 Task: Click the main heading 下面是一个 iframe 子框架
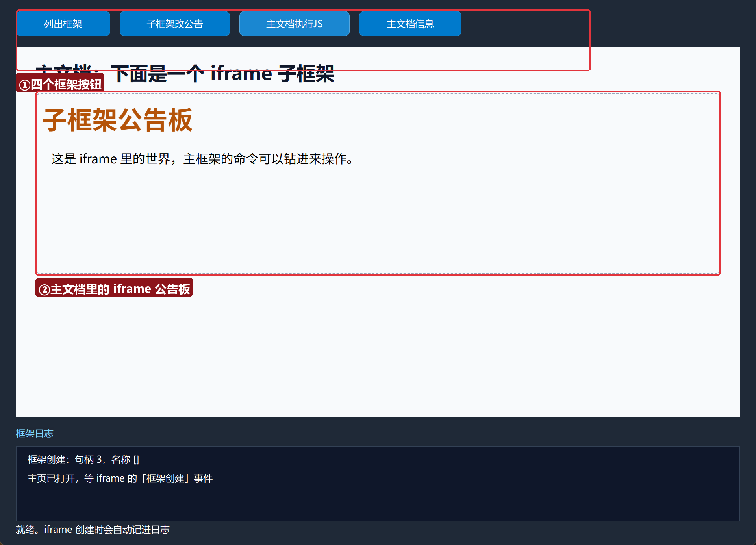[185, 73]
